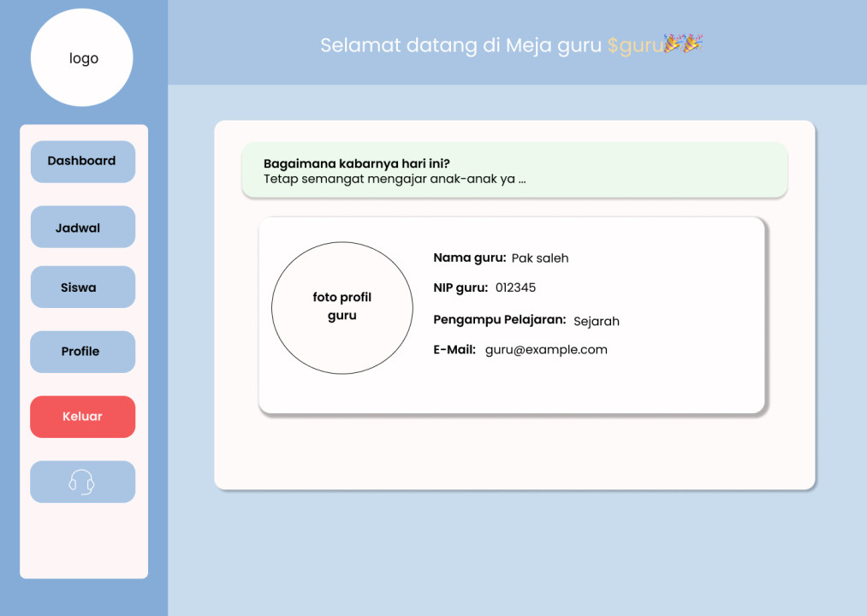
Task: Click the $guru name placeholder in header
Action: click(634, 45)
